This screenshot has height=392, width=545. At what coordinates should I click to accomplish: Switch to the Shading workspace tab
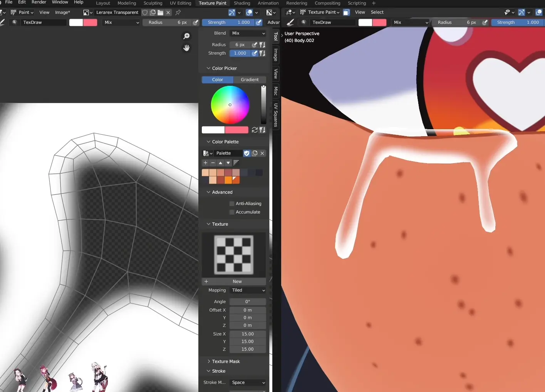pyautogui.click(x=242, y=3)
